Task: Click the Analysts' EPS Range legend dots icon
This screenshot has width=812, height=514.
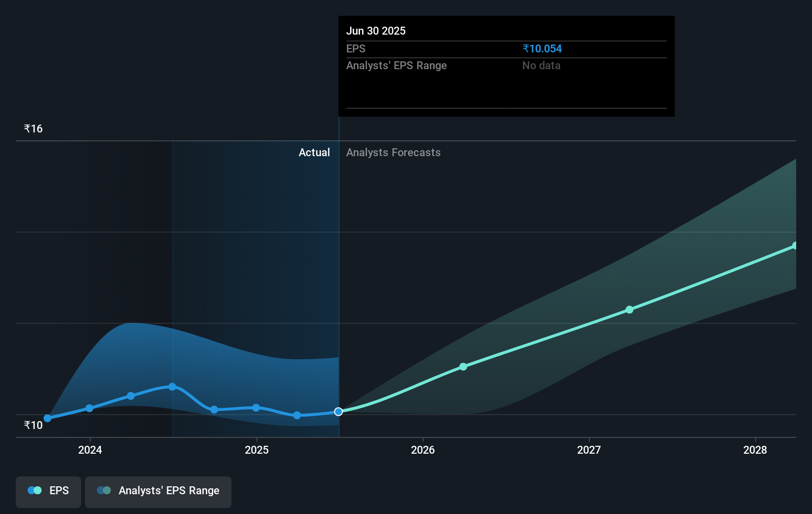Action: [x=104, y=490]
